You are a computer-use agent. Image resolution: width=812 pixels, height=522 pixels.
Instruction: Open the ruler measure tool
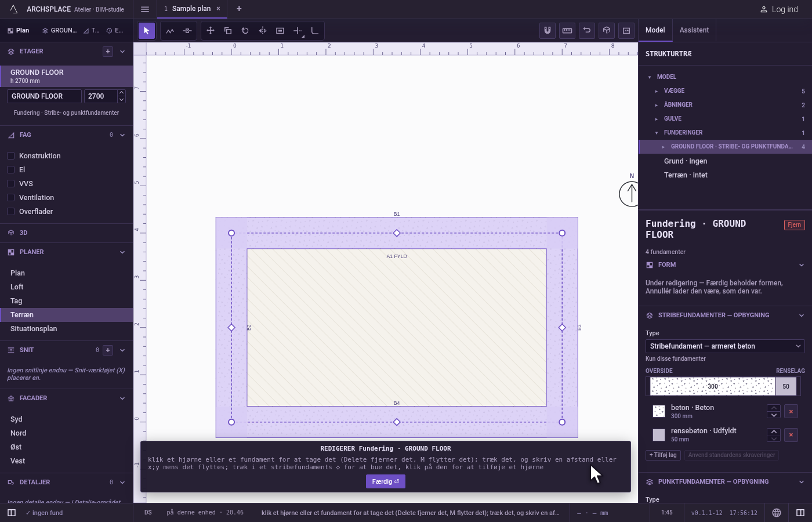[x=567, y=30]
